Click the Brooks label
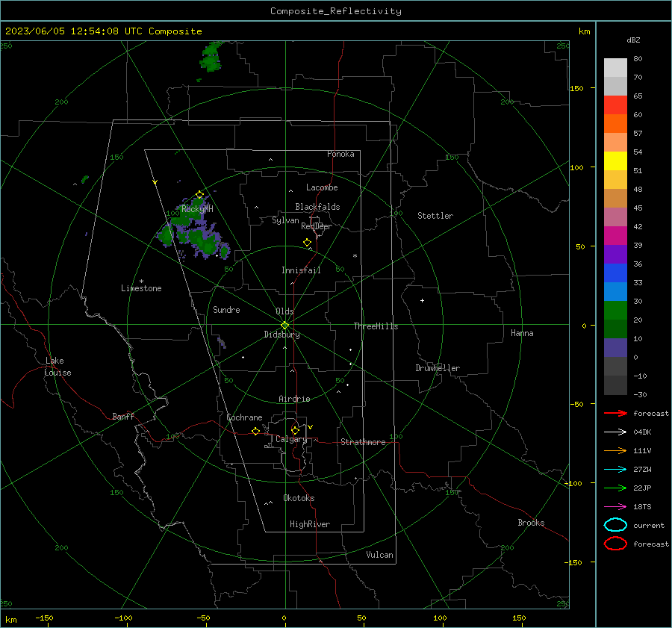 click(531, 523)
